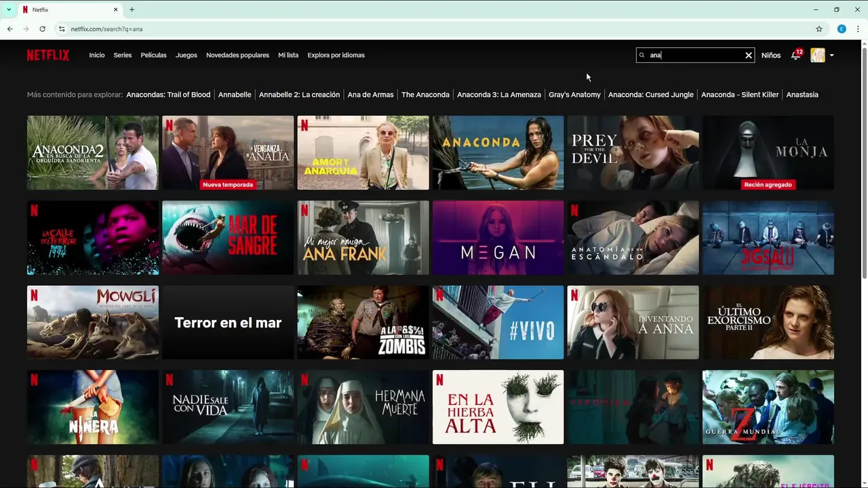Explore The Anaconda suggestion link
This screenshot has height=488, width=868.
coord(425,95)
